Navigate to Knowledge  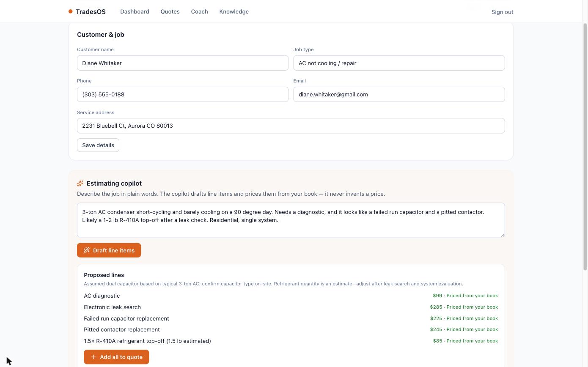[x=234, y=11]
